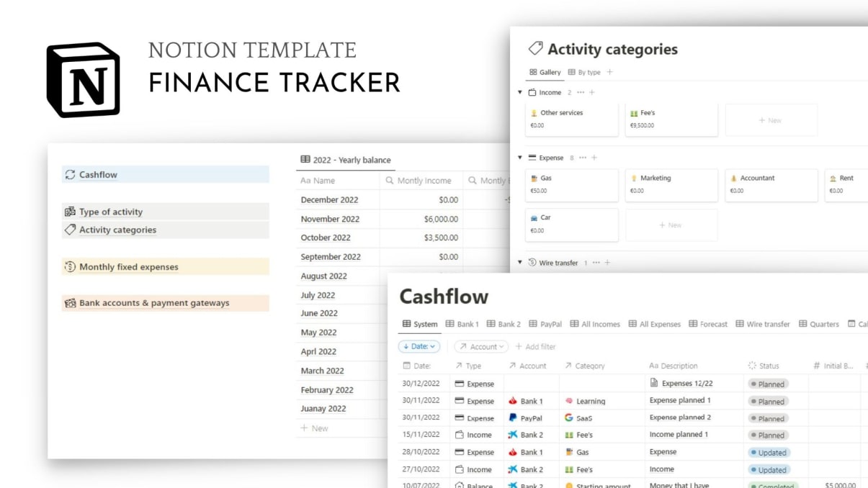Collapse the Wire transfer group triangle
The image size is (868, 488).
pyautogui.click(x=520, y=263)
